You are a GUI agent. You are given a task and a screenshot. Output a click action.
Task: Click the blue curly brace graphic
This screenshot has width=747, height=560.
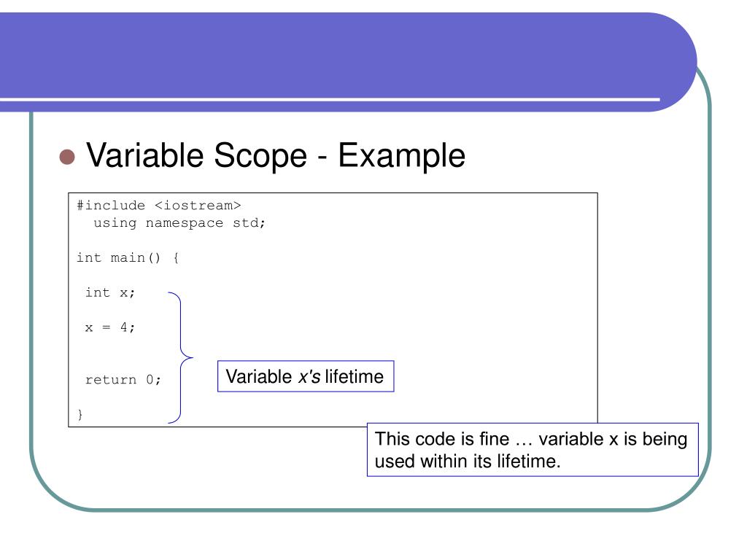181,357
